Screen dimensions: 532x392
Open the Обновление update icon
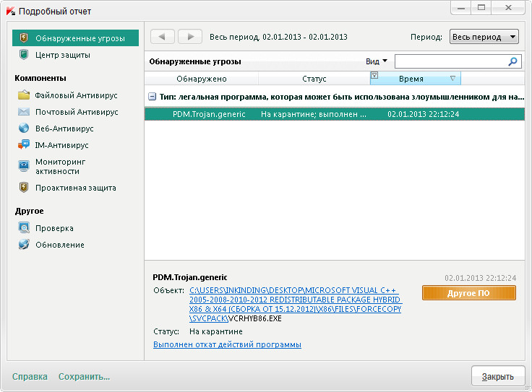click(x=24, y=245)
